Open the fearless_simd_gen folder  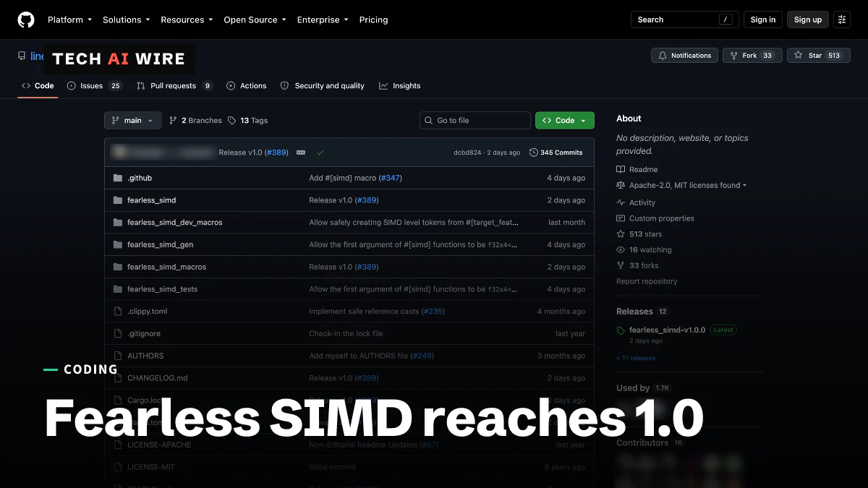tap(161, 244)
